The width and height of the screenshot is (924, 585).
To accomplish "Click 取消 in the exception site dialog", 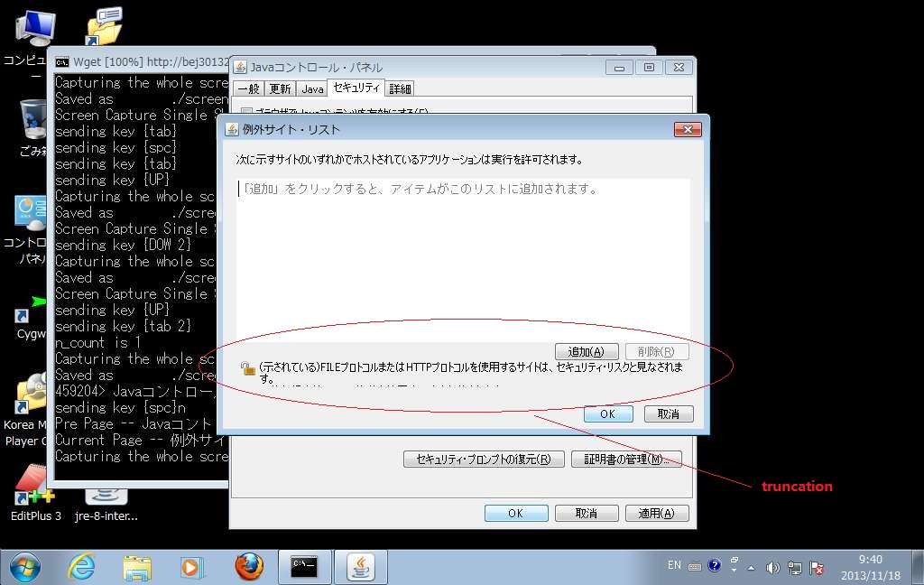I will (x=668, y=413).
